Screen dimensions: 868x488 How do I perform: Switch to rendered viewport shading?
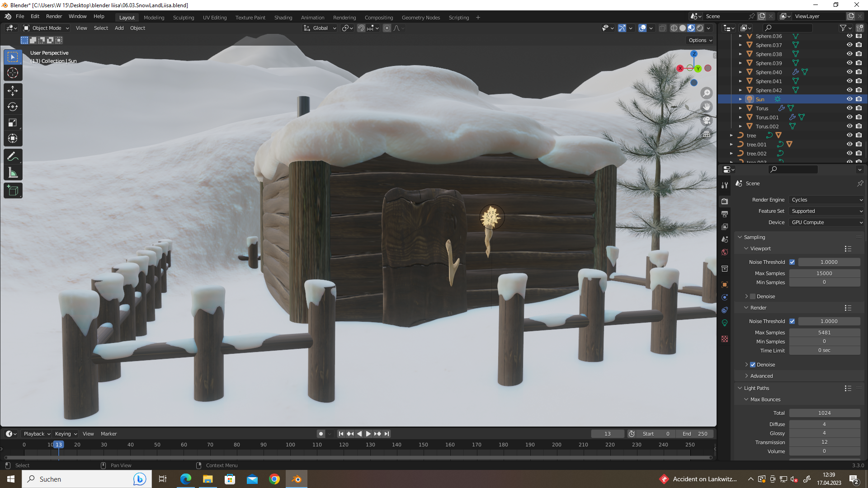pos(700,28)
